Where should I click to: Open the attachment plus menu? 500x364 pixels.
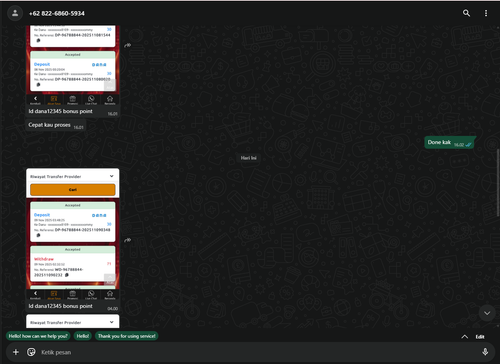tap(16, 352)
